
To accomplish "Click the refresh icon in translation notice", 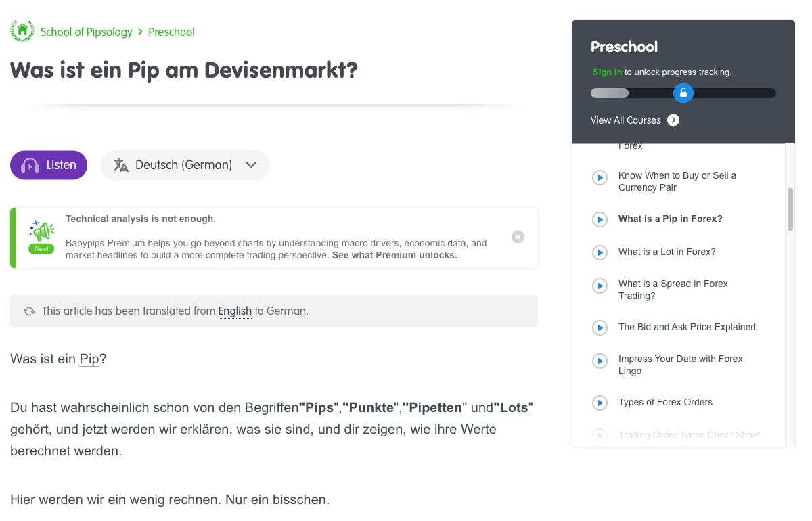I will (x=29, y=311).
